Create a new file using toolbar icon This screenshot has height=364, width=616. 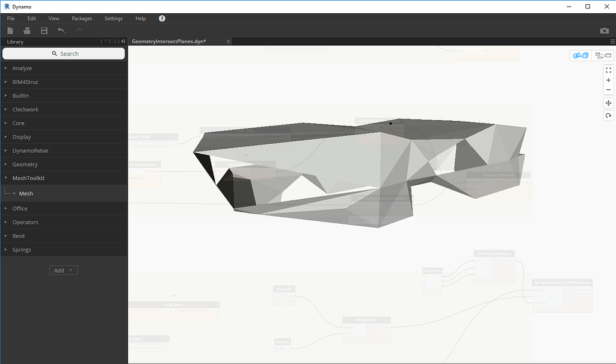pos(10,30)
